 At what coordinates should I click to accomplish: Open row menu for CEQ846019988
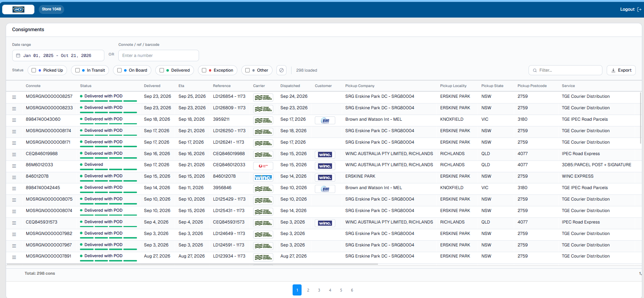point(14,154)
